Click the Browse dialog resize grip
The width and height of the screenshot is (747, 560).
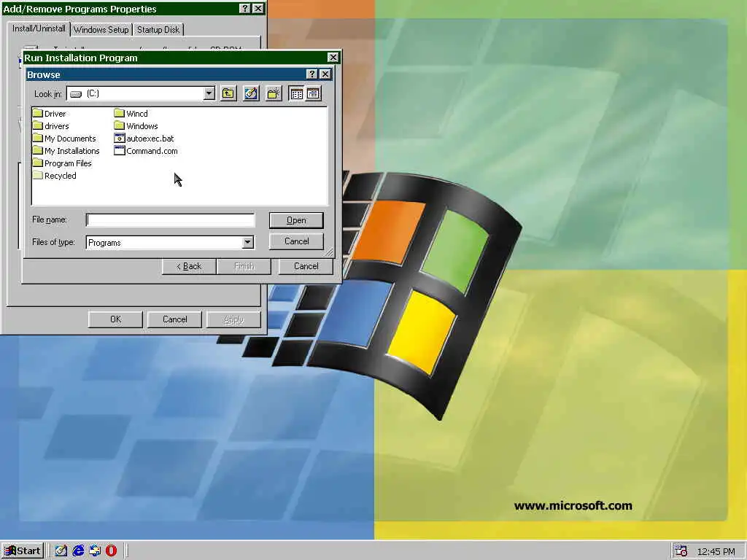(329, 253)
